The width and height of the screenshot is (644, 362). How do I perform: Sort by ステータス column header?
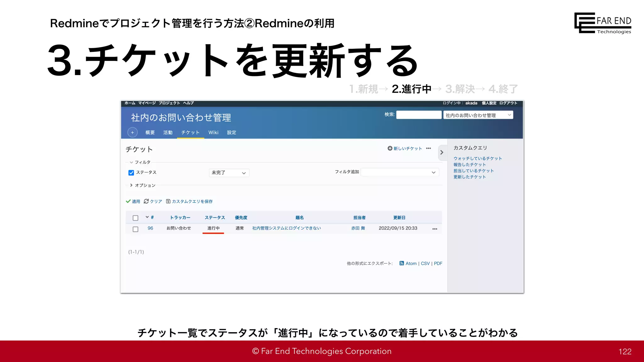tap(215, 217)
